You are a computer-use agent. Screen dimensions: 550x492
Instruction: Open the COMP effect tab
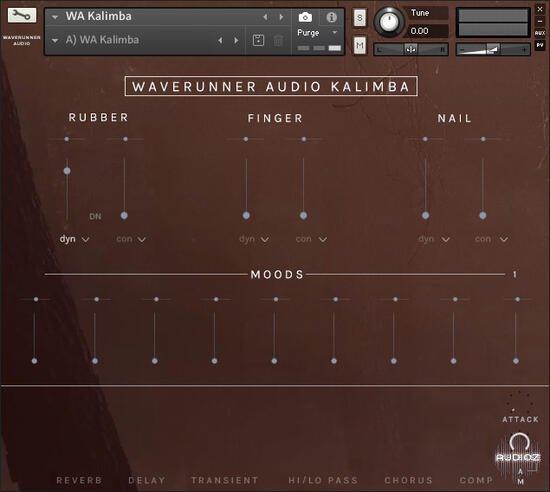coord(476,480)
